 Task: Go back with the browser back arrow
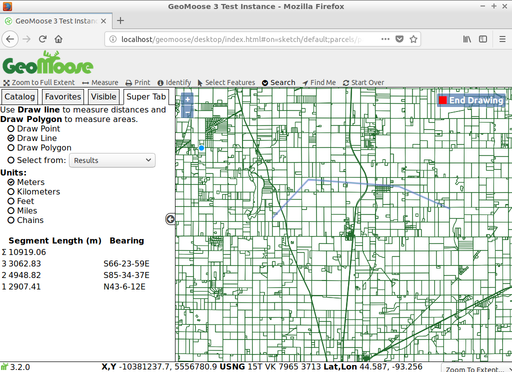pos(10,39)
